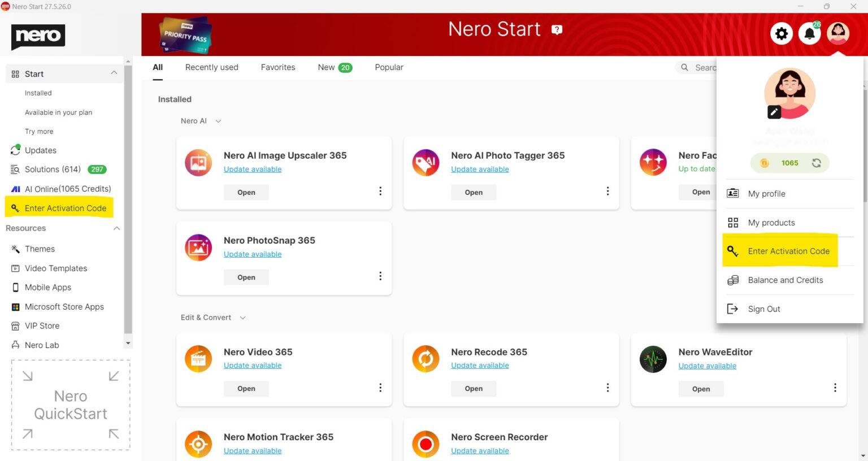
Task: Switch to the Recently used tab
Action: (211, 67)
